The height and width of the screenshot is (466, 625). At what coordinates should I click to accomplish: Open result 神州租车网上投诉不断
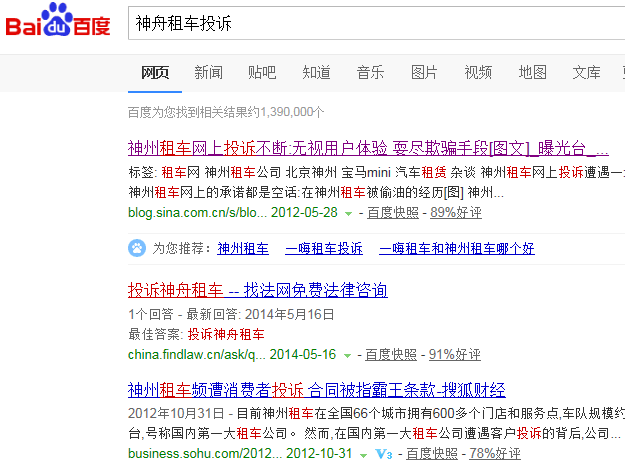368,149
